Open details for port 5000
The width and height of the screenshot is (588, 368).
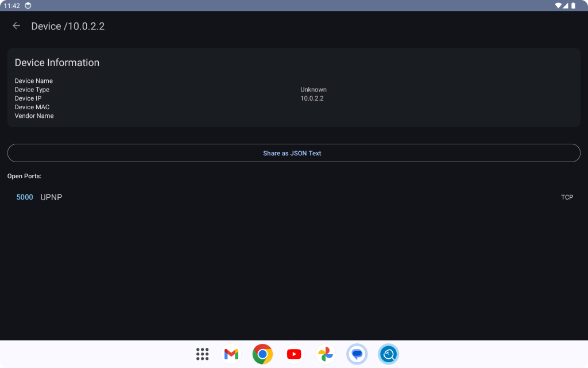click(25, 197)
